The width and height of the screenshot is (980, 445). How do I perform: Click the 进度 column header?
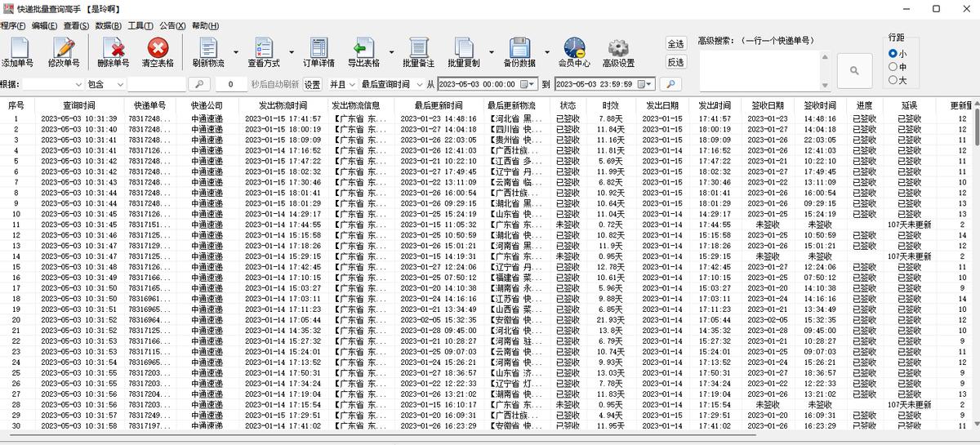(864, 106)
